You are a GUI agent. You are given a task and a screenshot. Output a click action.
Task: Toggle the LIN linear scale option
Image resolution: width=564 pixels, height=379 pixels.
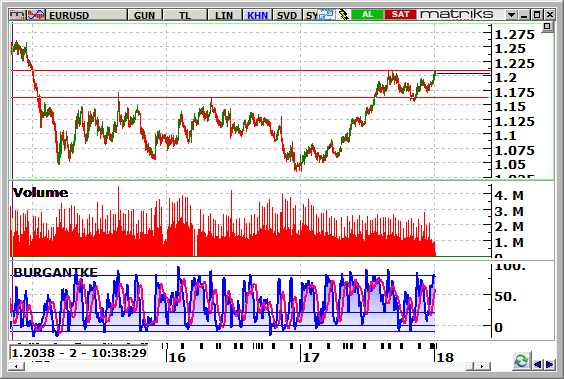[x=224, y=15]
